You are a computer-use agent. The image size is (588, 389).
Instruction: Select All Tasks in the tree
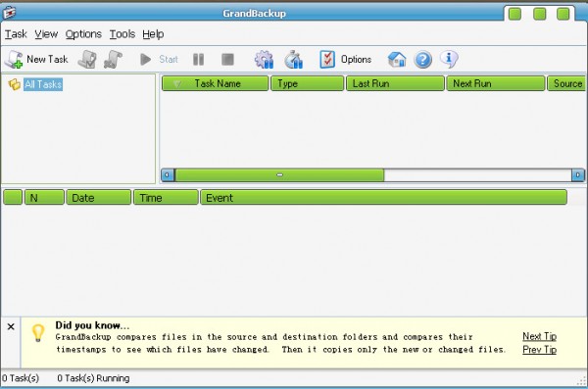point(43,84)
